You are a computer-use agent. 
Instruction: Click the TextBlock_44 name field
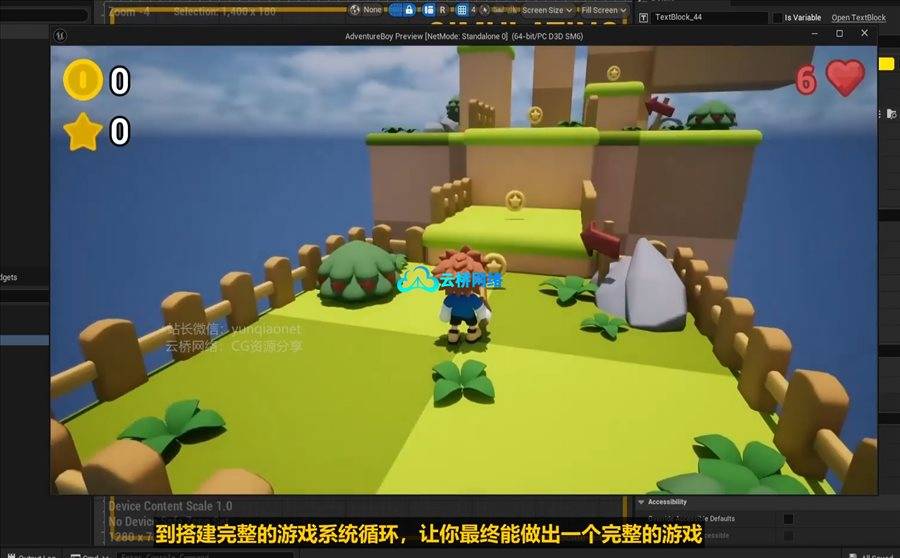(708, 18)
